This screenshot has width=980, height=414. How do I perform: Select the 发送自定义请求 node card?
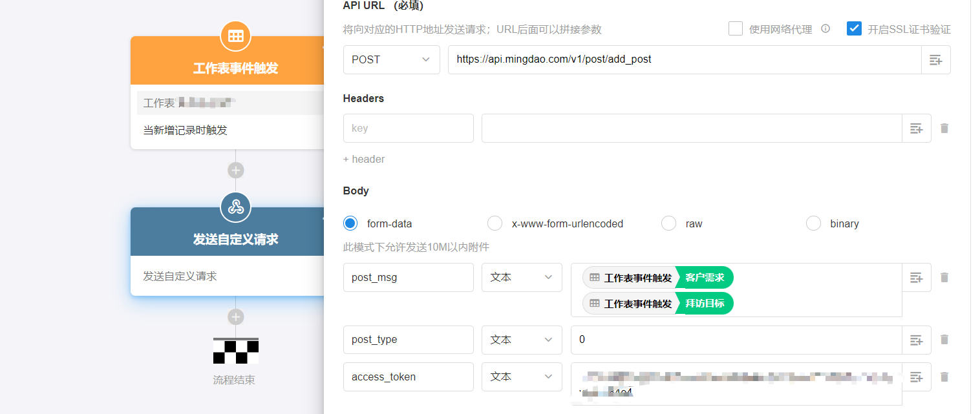pyautogui.click(x=228, y=251)
